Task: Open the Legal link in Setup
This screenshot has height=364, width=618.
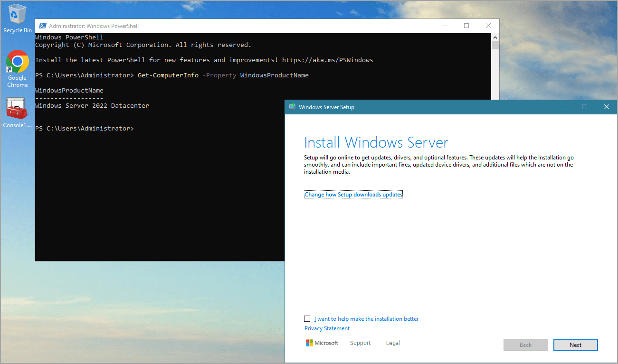Action: [393, 343]
